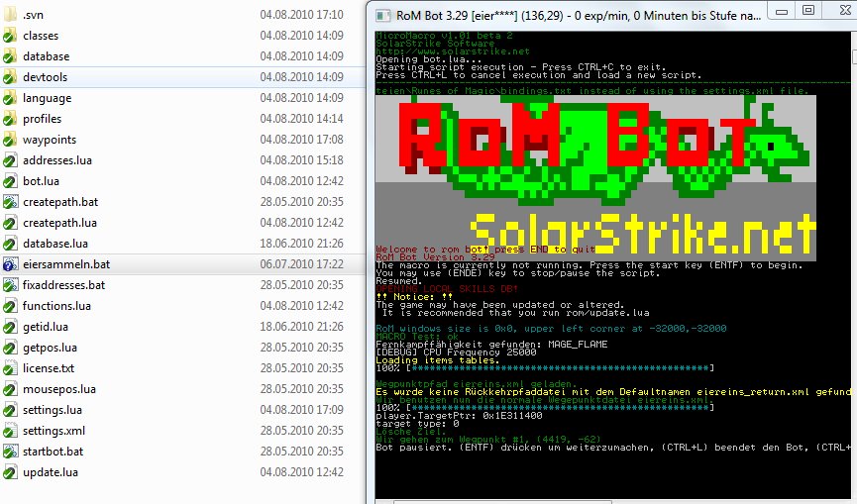The image size is (857, 504).
Task: Click the devtools folder icon
Action: (x=10, y=77)
